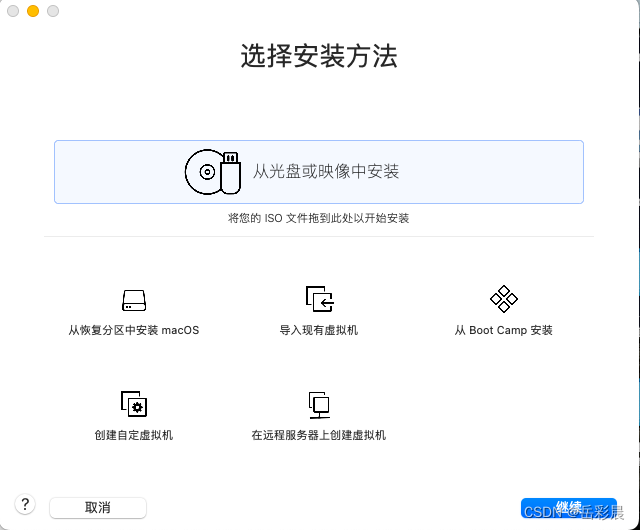Select '从光盘或映像中安装' option text

[x=326, y=171]
